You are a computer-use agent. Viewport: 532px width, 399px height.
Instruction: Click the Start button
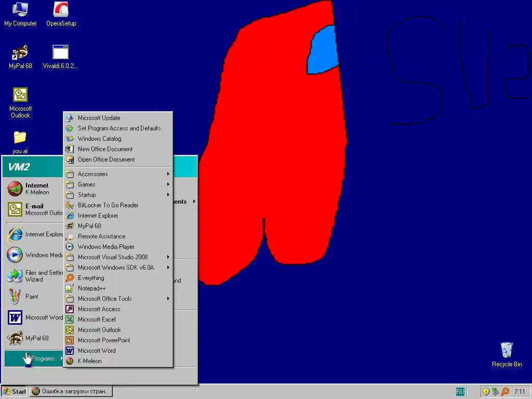coord(14,391)
